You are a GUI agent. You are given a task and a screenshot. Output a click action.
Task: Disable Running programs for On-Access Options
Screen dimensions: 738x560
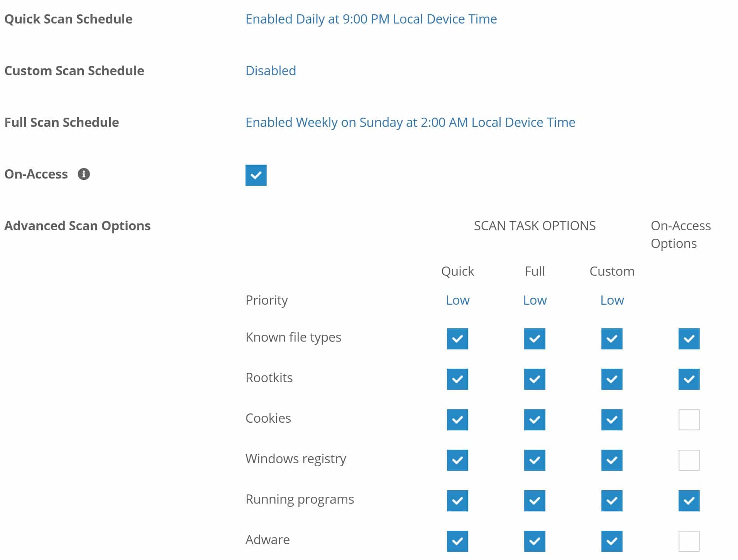click(689, 501)
